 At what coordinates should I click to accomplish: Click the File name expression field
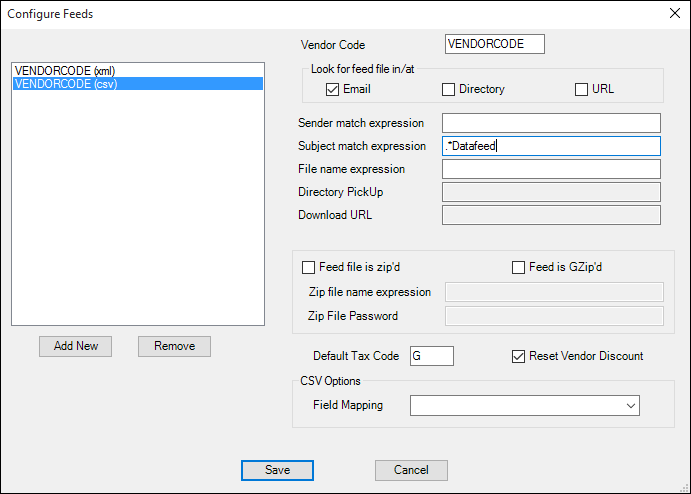(551, 169)
